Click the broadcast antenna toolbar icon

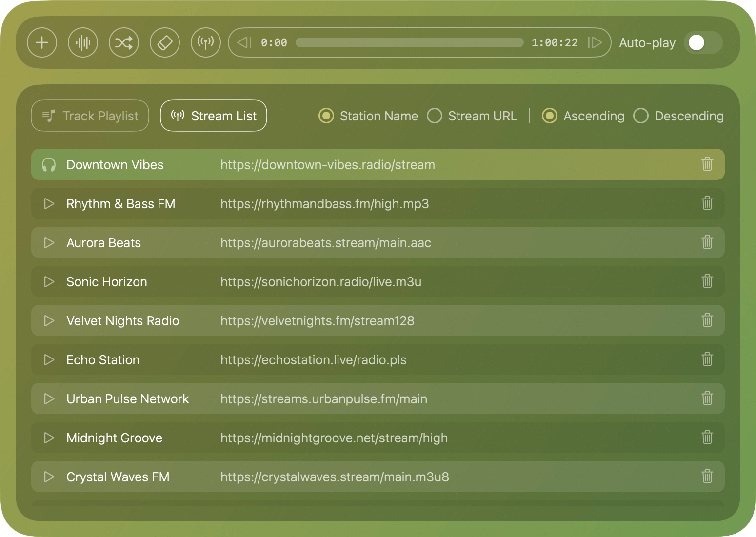pyautogui.click(x=206, y=42)
